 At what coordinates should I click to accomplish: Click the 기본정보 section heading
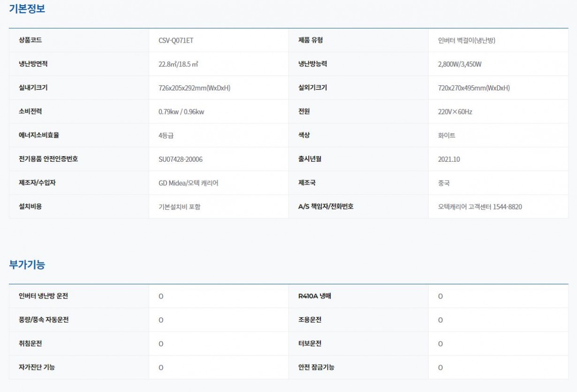[x=27, y=8]
